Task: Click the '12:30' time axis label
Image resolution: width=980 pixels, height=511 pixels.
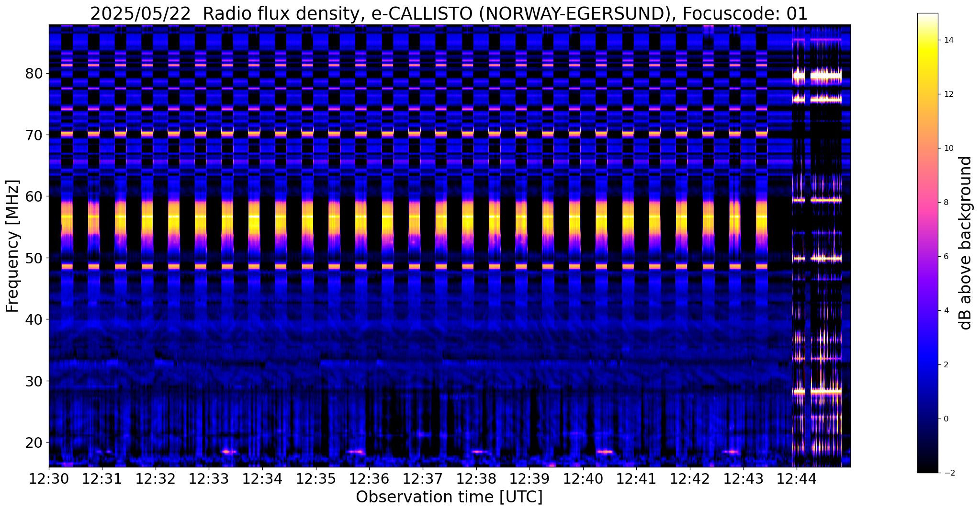Action: (49, 478)
